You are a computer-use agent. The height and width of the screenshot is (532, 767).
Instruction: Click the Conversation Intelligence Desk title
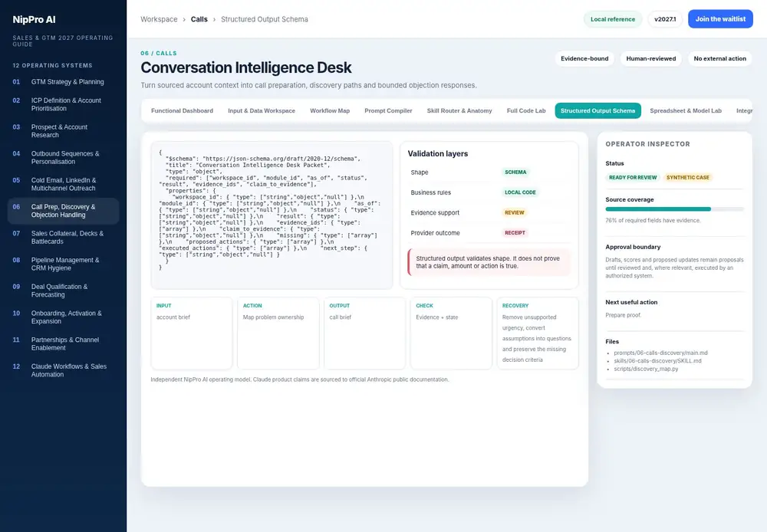(x=246, y=67)
